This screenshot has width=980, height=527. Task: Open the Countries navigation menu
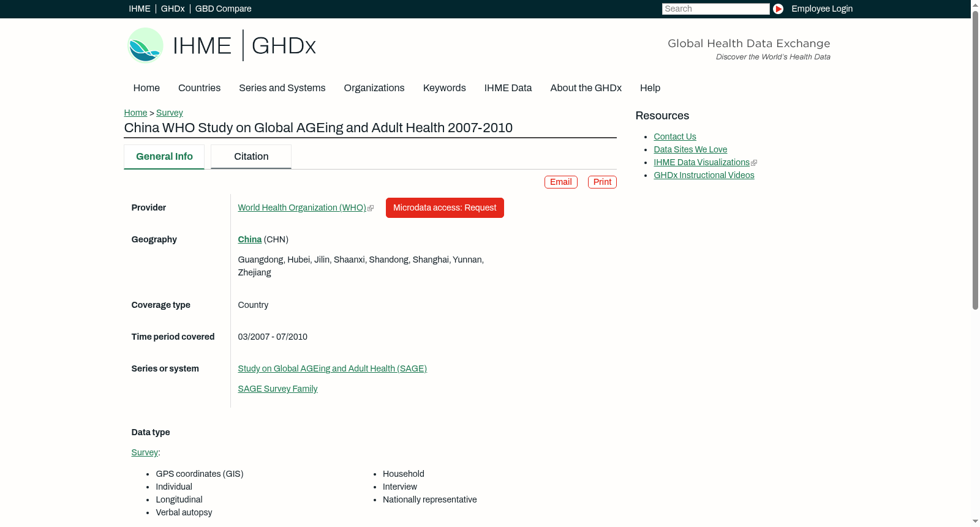pos(199,88)
